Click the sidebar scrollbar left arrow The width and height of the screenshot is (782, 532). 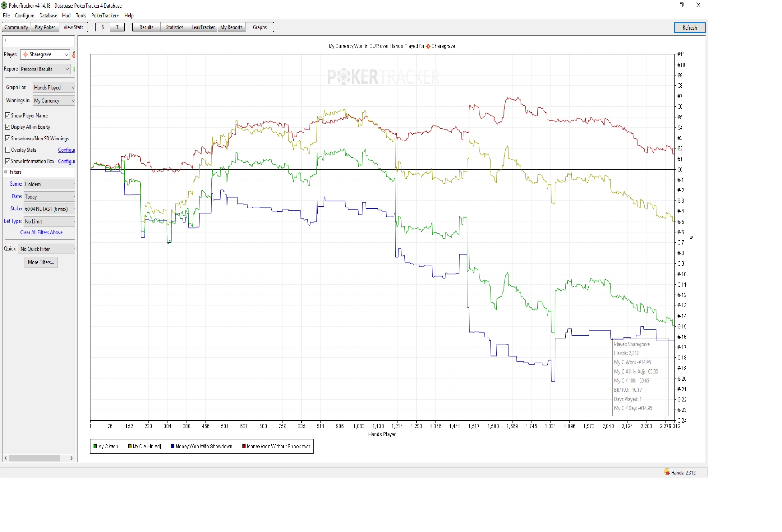point(5,458)
